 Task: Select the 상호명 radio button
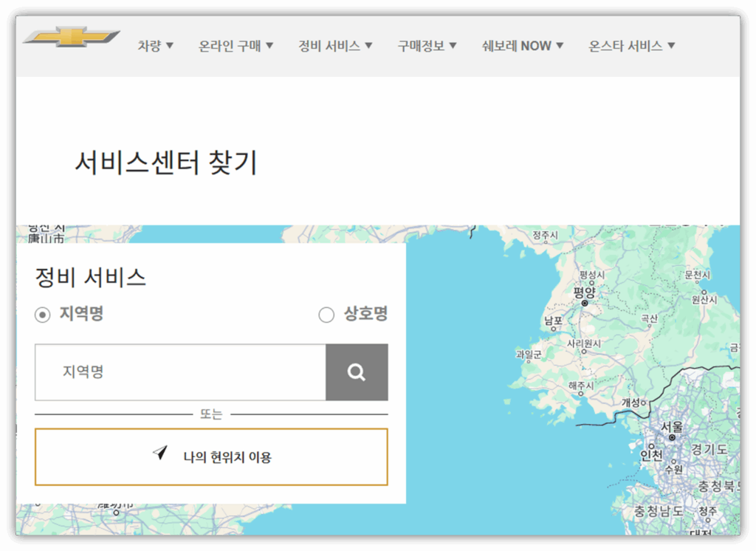click(x=326, y=314)
